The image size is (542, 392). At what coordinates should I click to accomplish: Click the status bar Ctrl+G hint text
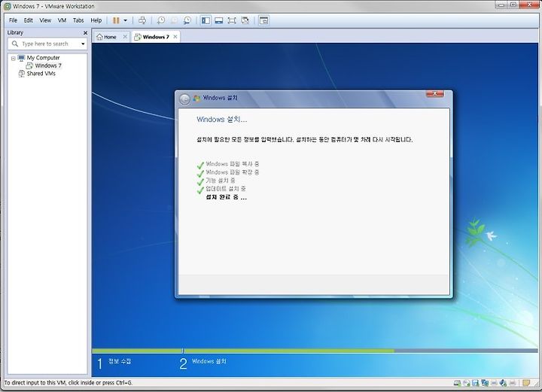pyautogui.click(x=69, y=383)
